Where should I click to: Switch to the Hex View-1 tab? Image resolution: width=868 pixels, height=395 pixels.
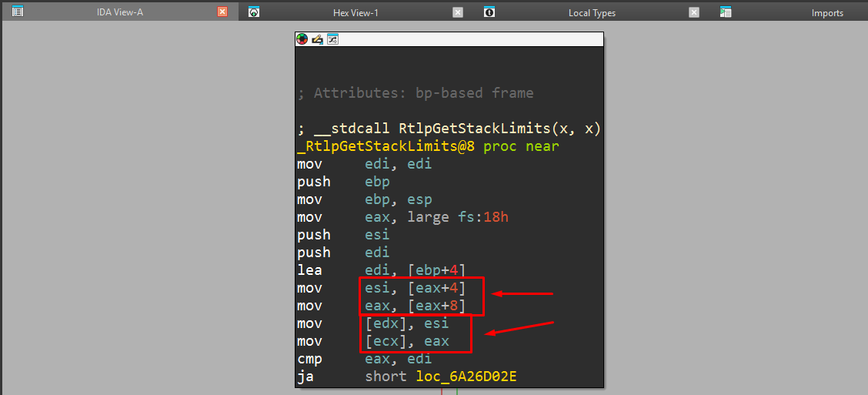tap(356, 13)
